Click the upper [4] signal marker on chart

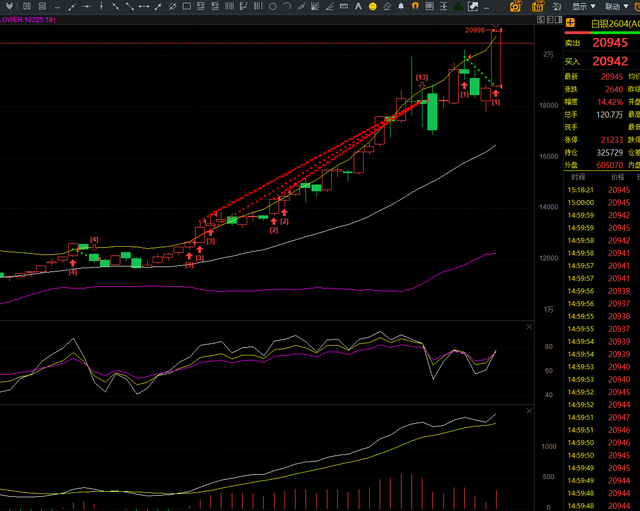click(x=94, y=240)
